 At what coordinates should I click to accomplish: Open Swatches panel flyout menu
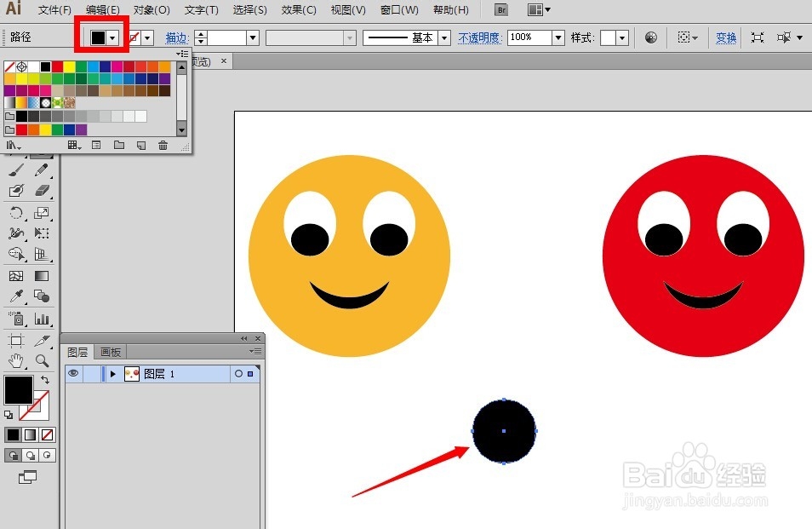pyautogui.click(x=182, y=54)
